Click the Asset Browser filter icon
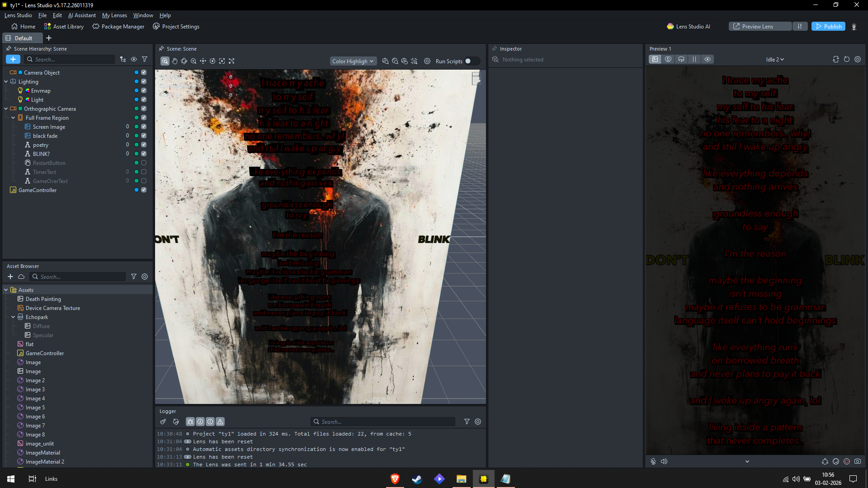Screen dimensions: 868x488 tap(134, 277)
